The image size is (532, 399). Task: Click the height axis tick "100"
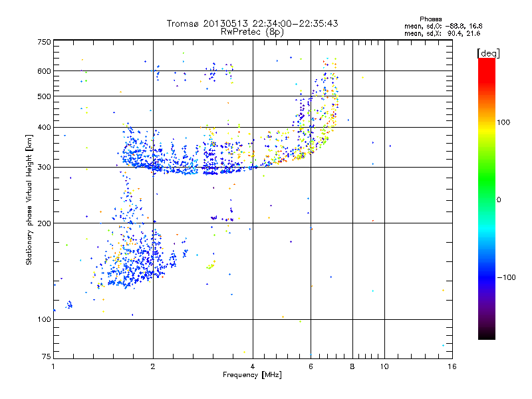[44, 320]
